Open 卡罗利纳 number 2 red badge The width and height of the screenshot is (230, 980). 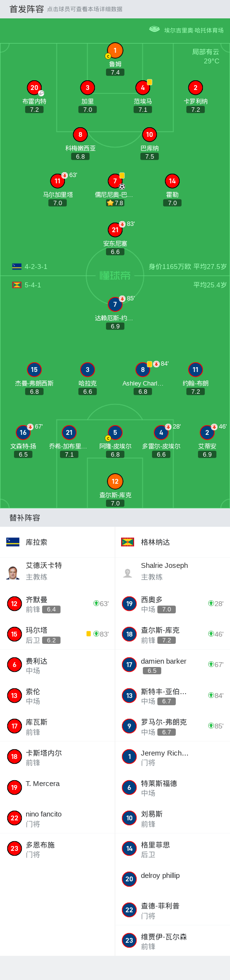[196, 88]
